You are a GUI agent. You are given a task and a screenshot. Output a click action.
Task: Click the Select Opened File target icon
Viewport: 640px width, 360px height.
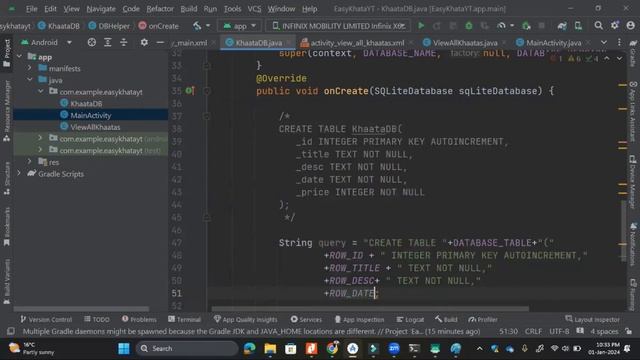pos(91,42)
